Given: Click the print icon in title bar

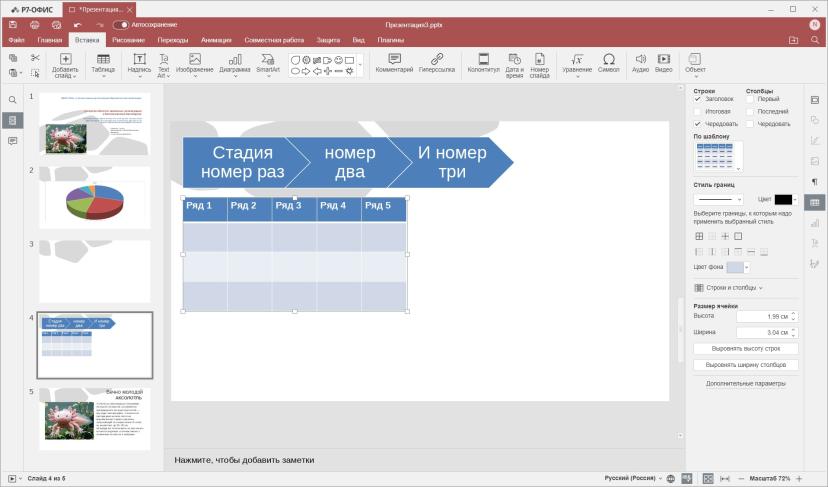Looking at the screenshot, I should pyautogui.click(x=35, y=25).
